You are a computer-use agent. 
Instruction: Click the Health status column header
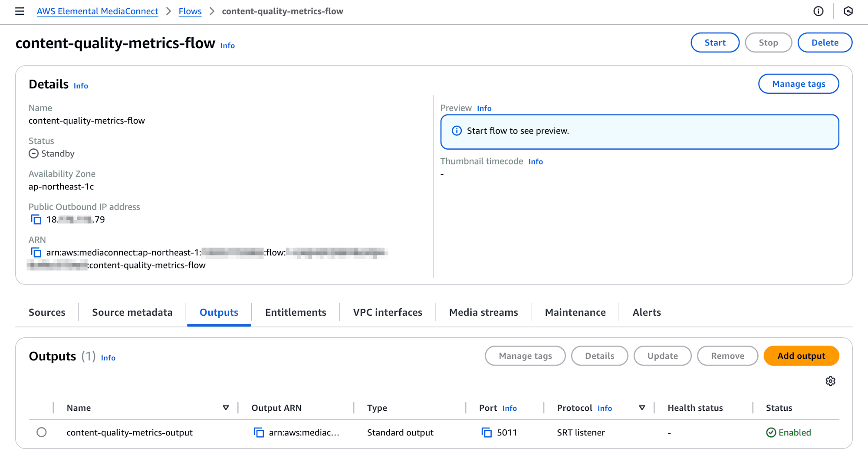click(695, 408)
